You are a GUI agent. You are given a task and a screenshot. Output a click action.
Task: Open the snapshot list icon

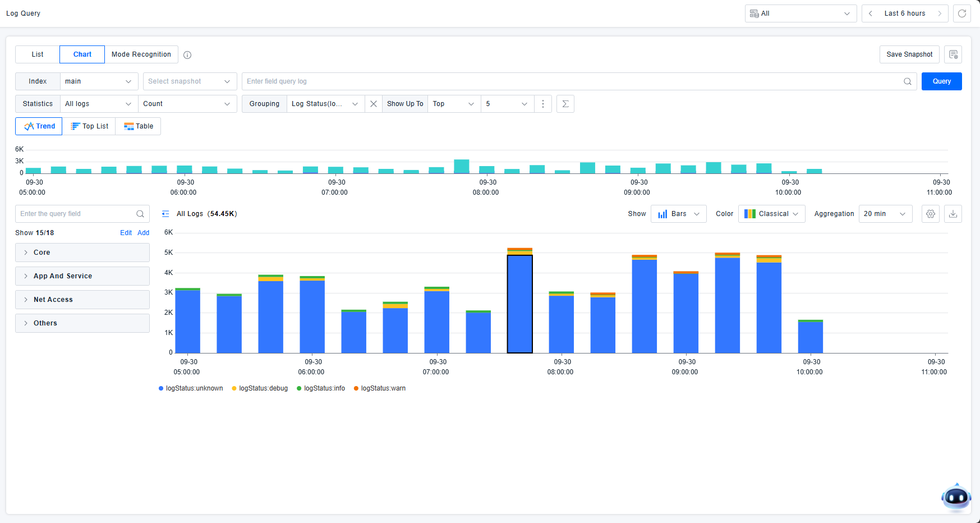953,54
